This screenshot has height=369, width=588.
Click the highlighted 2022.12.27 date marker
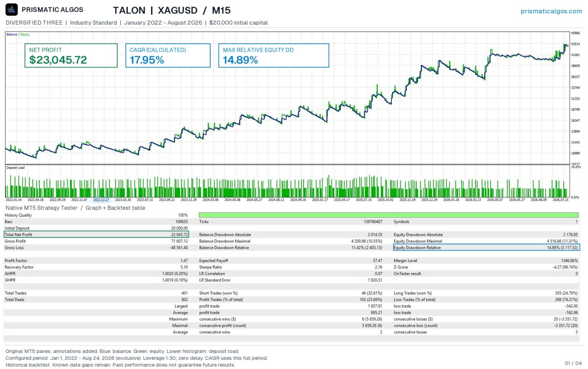click(x=101, y=200)
